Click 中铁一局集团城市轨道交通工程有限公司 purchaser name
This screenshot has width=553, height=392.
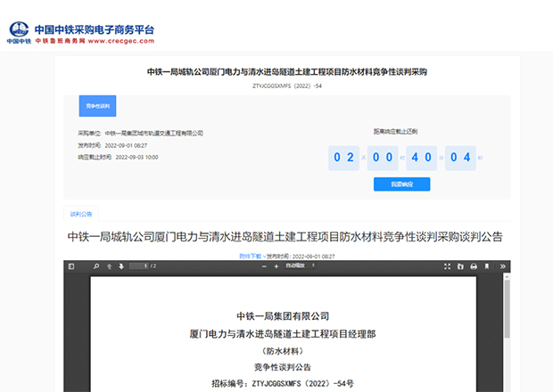[154, 133]
